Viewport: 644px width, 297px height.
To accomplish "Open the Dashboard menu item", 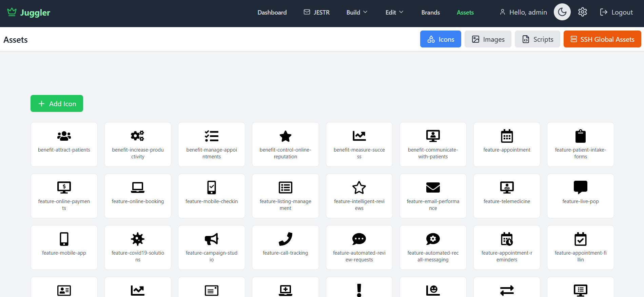I will pyautogui.click(x=272, y=13).
